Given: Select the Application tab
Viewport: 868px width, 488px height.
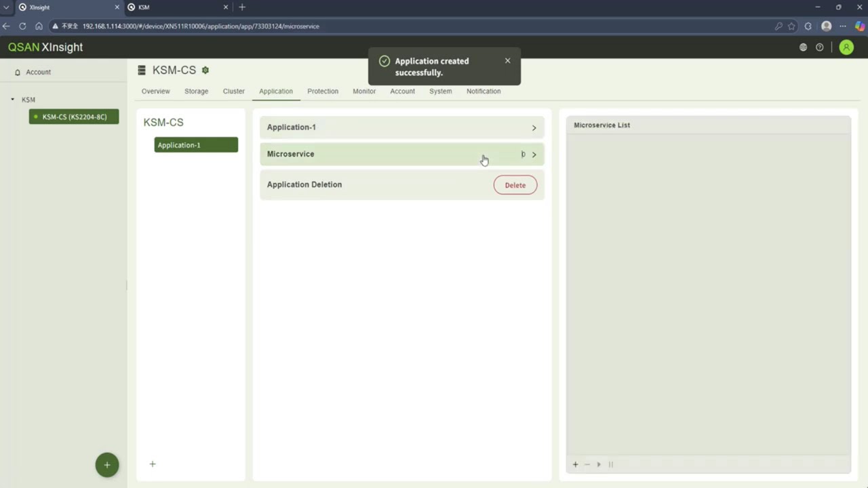Looking at the screenshot, I should point(276,91).
